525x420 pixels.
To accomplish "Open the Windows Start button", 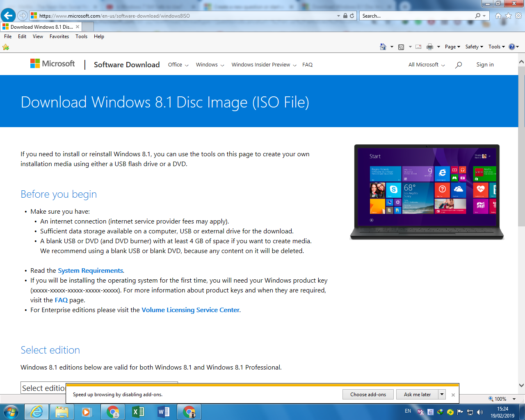I will click(11, 411).
